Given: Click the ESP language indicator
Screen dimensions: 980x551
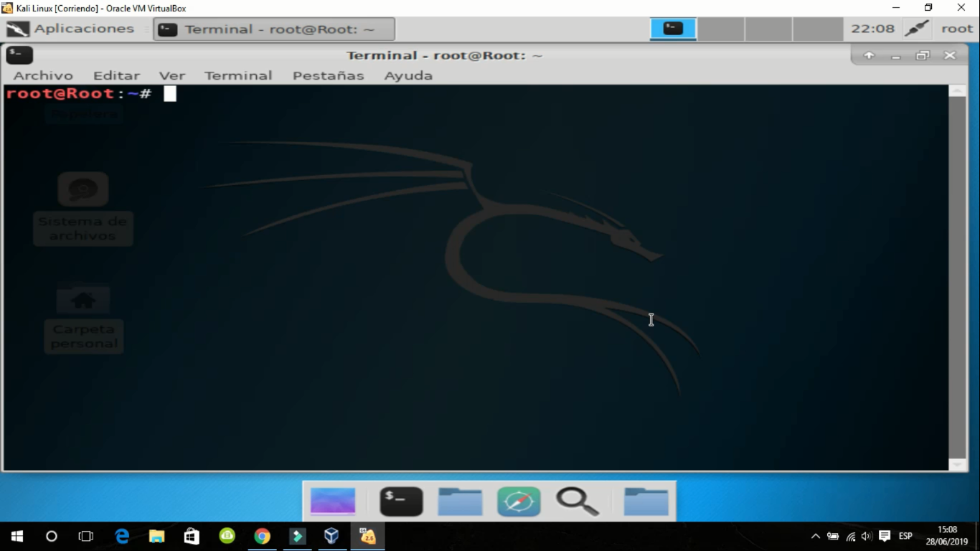Looking at the screenshot, I should pos(905,536).
